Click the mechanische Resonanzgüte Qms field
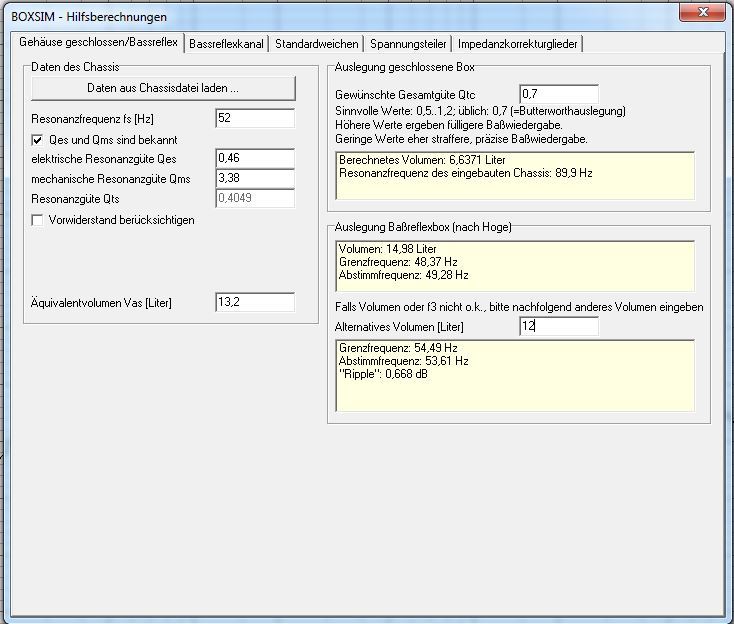Image resolution: width=734 pixels, height=624 pixels. point(255,178)
